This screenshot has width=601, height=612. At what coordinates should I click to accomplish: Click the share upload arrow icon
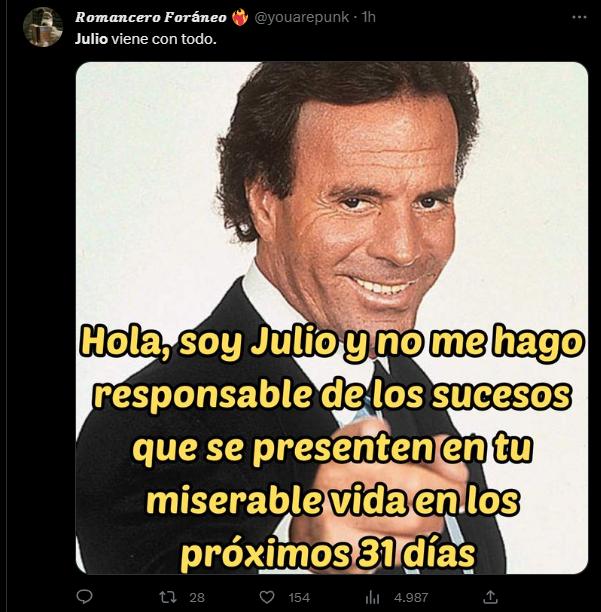pos(490,596)
